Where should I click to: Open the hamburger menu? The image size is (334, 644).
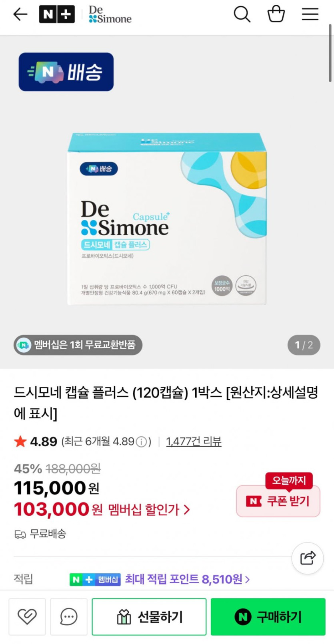[310, 14]
